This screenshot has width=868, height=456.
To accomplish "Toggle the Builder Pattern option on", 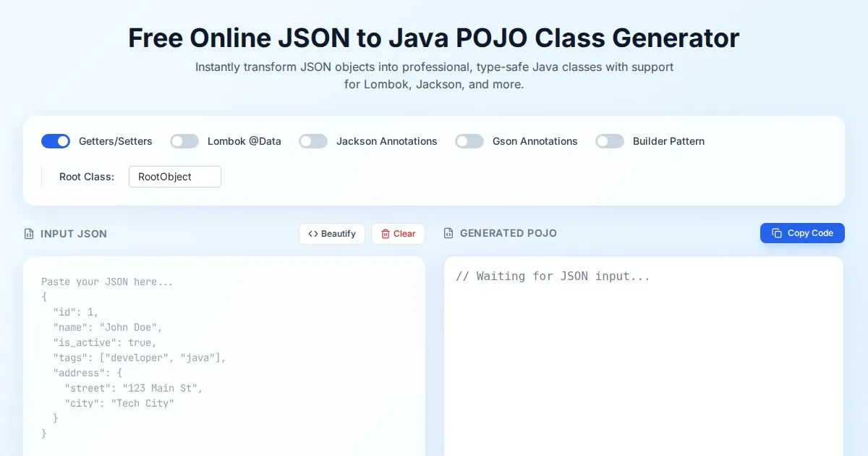I will click(x=610, y=141).
